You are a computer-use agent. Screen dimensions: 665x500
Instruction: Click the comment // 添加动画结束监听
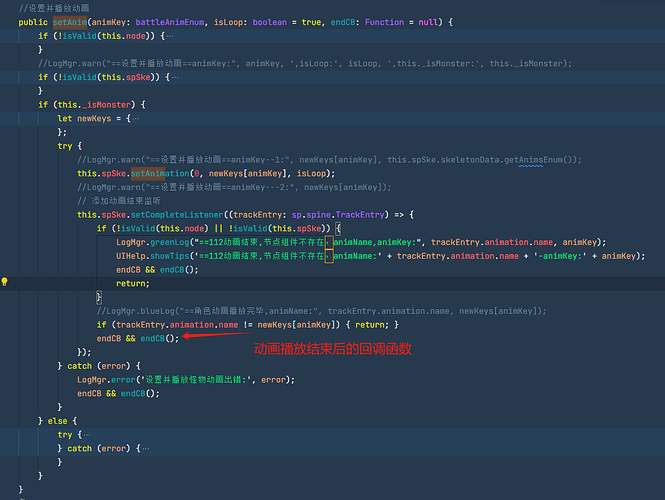pyautogui.click(x=119, y=201)
